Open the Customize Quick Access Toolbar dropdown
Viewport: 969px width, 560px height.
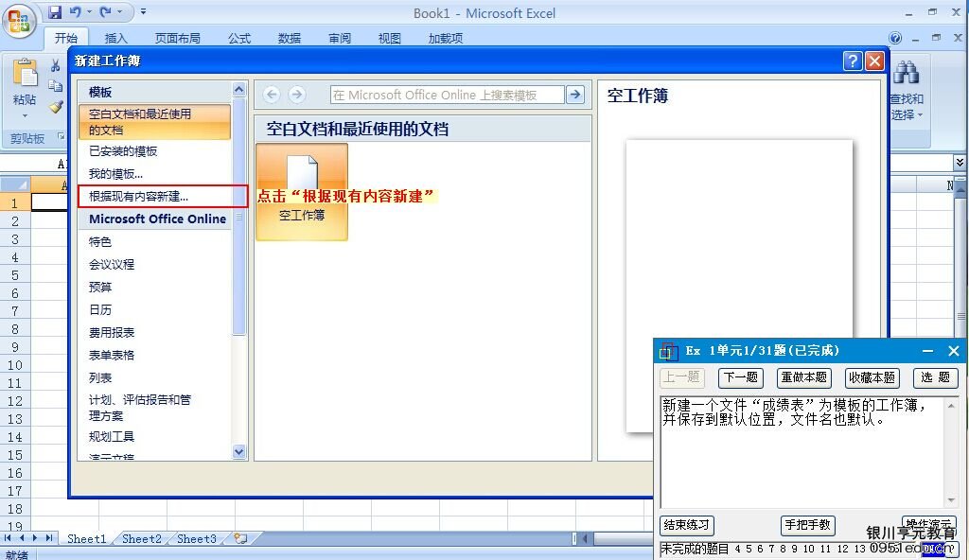point(143,12)
